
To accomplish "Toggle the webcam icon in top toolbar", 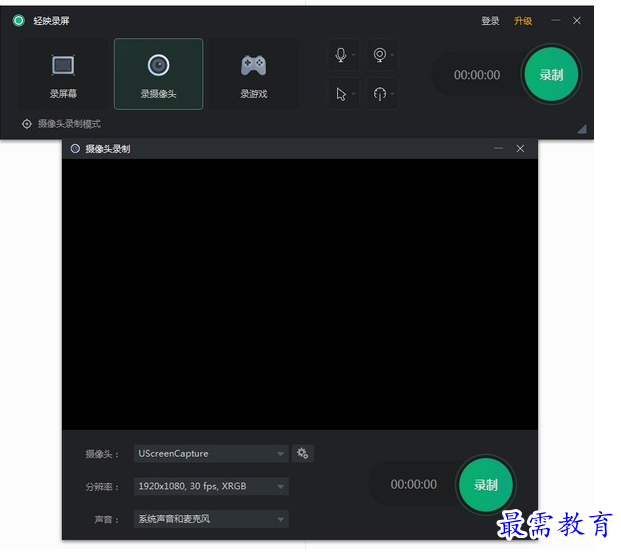I will coord(379,55).
